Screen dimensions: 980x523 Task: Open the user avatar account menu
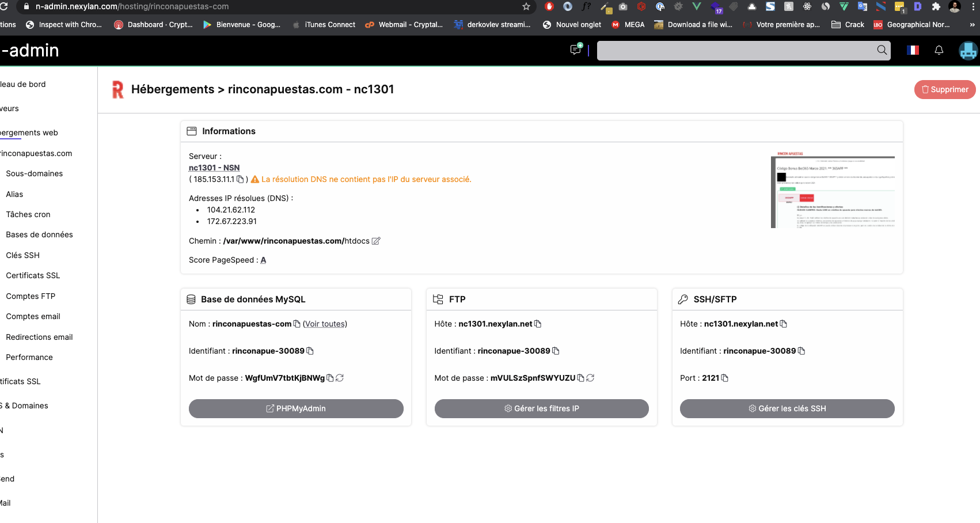967,50
